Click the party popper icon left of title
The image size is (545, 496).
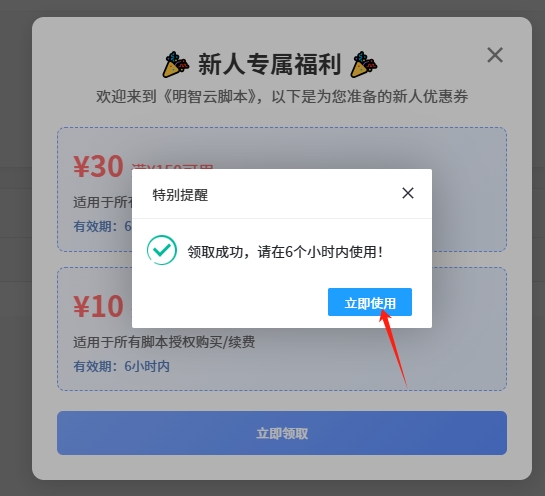click(x=176, y=64)
